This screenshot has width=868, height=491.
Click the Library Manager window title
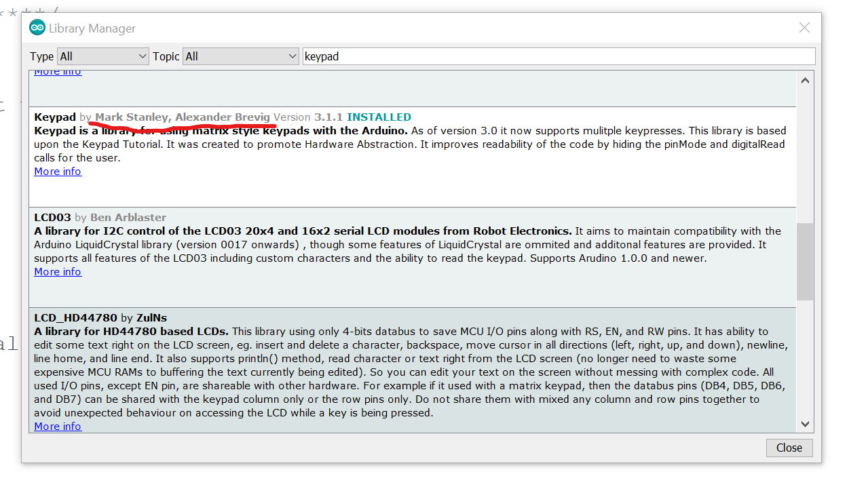(92, 28)
